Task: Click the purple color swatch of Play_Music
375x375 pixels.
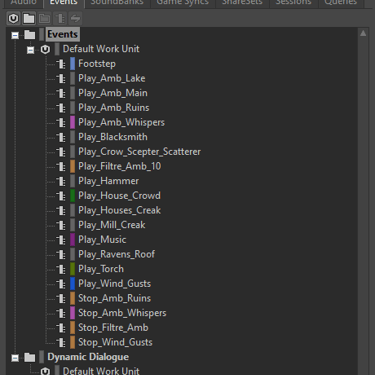Action: [x=73, y=240]
